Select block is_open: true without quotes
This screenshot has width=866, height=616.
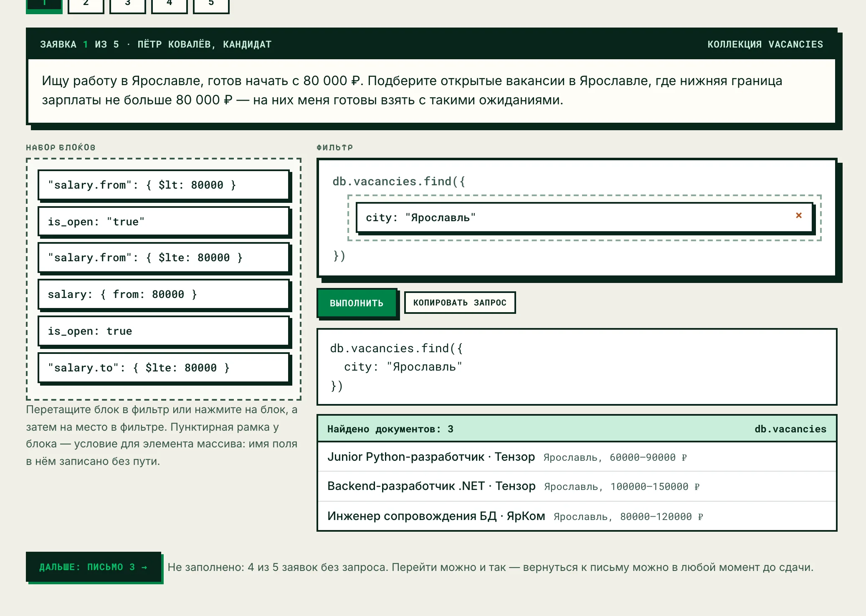(x=164, y=331)
